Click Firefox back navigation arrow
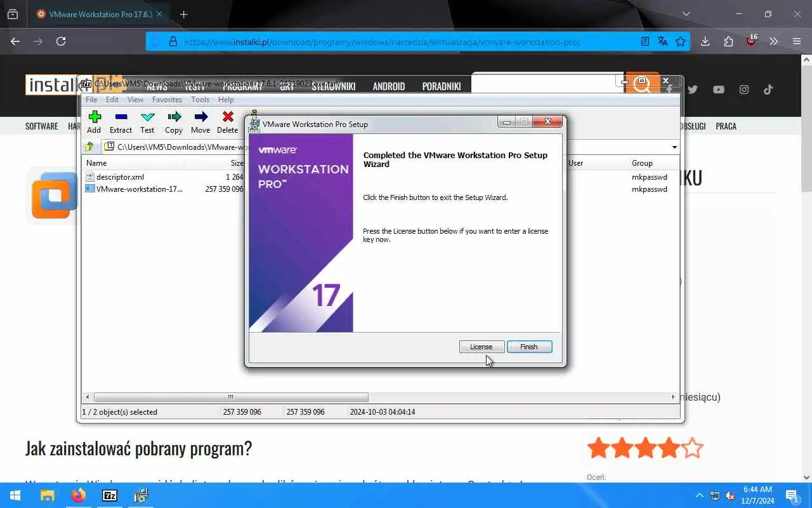 [15, 41]
